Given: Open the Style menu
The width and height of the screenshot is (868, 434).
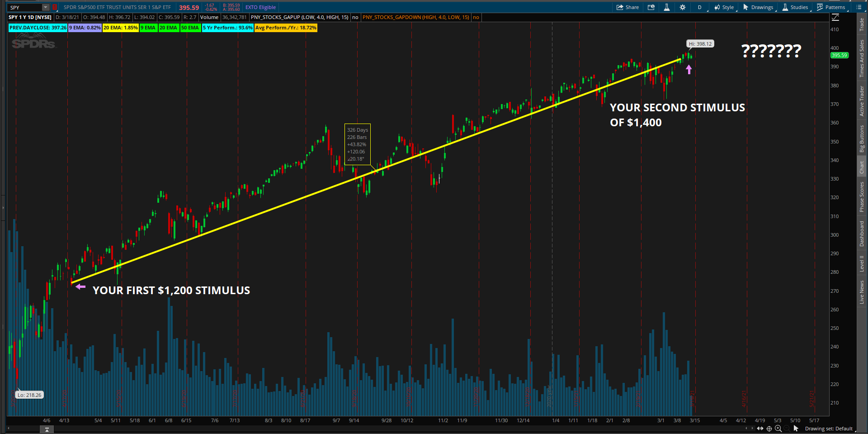Looking at the screenshot, I should [x=724, y=7].
